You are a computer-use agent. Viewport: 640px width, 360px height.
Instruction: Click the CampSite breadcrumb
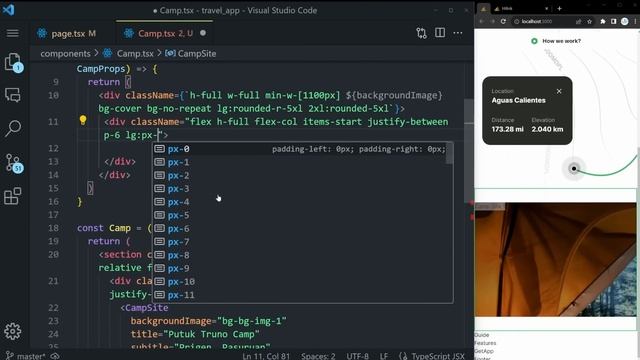(x=197, y=53)
